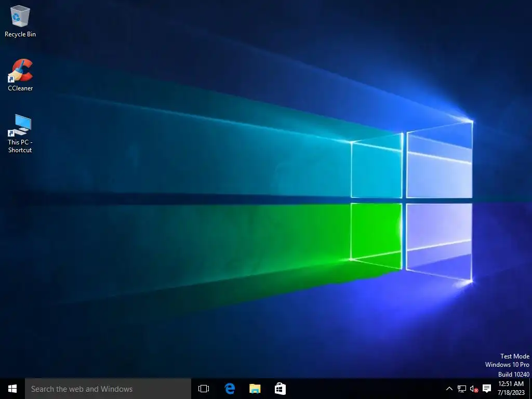The image size is (532, 399).
Task: Click the Show desktop strip past the clock
Action: pyautogui.click(x=530, y=389)
